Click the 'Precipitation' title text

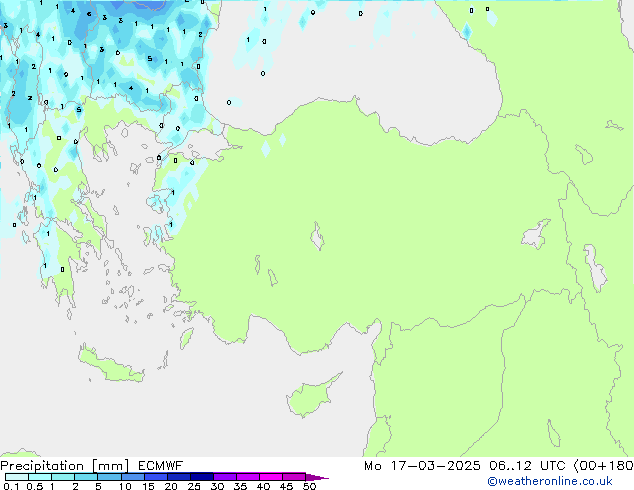tap(42, 466)
